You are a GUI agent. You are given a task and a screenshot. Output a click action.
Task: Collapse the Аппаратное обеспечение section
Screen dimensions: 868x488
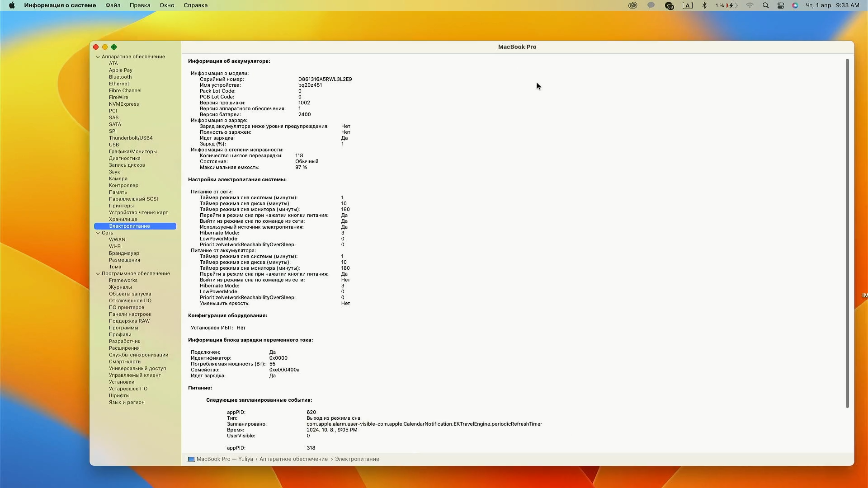coord(98,56)
